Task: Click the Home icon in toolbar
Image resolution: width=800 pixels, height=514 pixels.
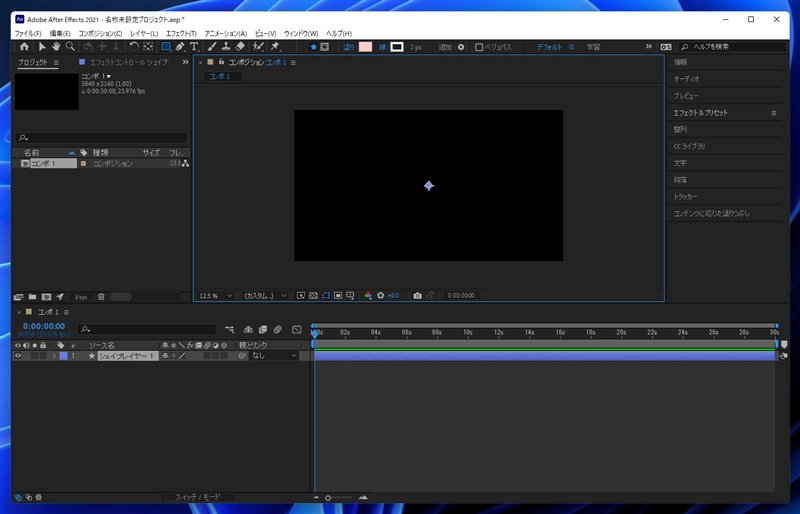Action: tap(25, 46)
